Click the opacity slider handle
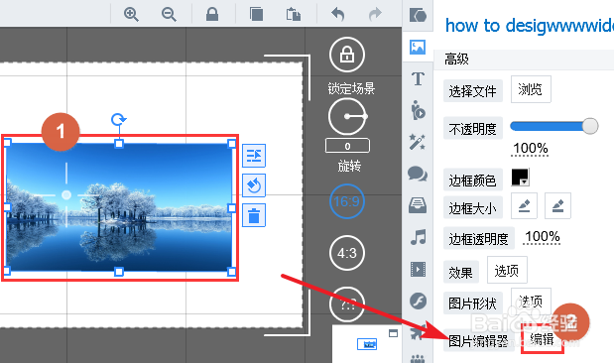This screenshot has height=364, width=614. (590, 126)
